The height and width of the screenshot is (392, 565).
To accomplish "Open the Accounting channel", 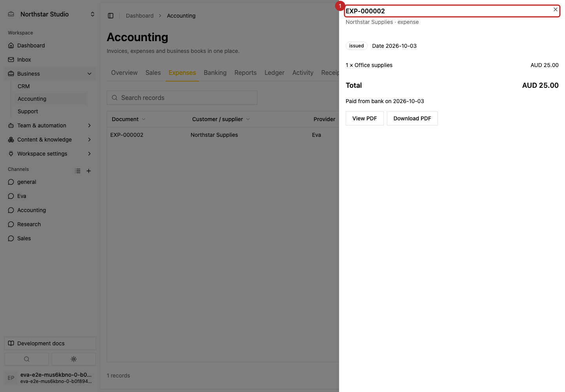I will (x=50, y=210).
